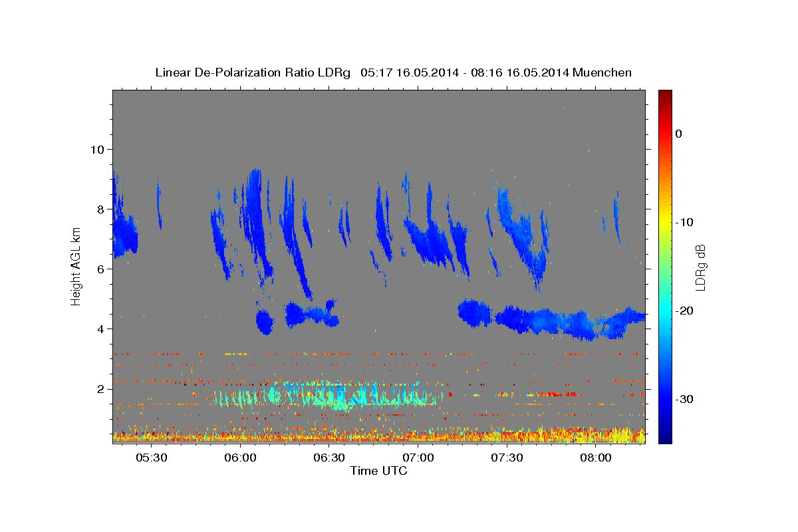Click the colorbar value 0 label
Screen dimensions: 798x532
coord(679,134)
